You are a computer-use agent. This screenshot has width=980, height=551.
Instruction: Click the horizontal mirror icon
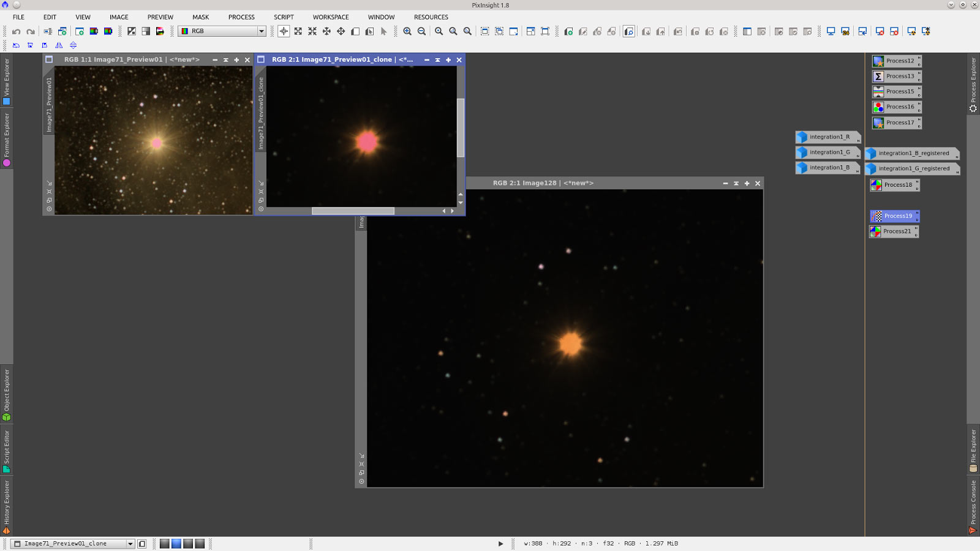59,45
